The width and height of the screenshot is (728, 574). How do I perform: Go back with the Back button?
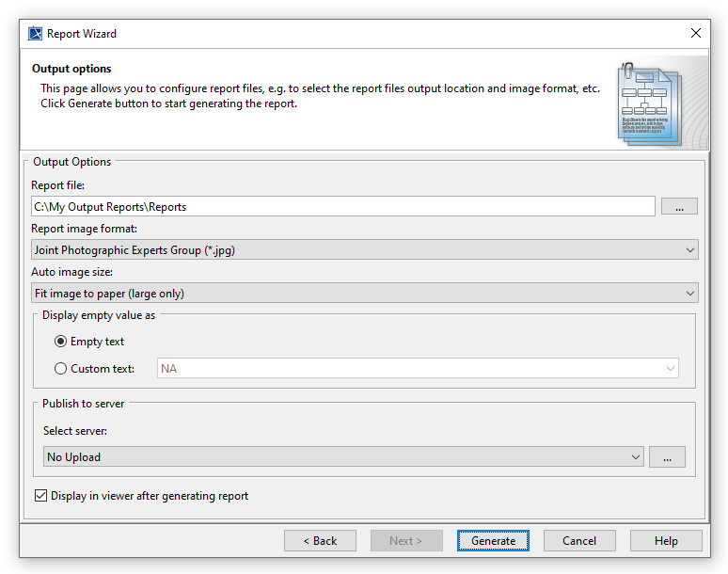[x=320, y=541]
